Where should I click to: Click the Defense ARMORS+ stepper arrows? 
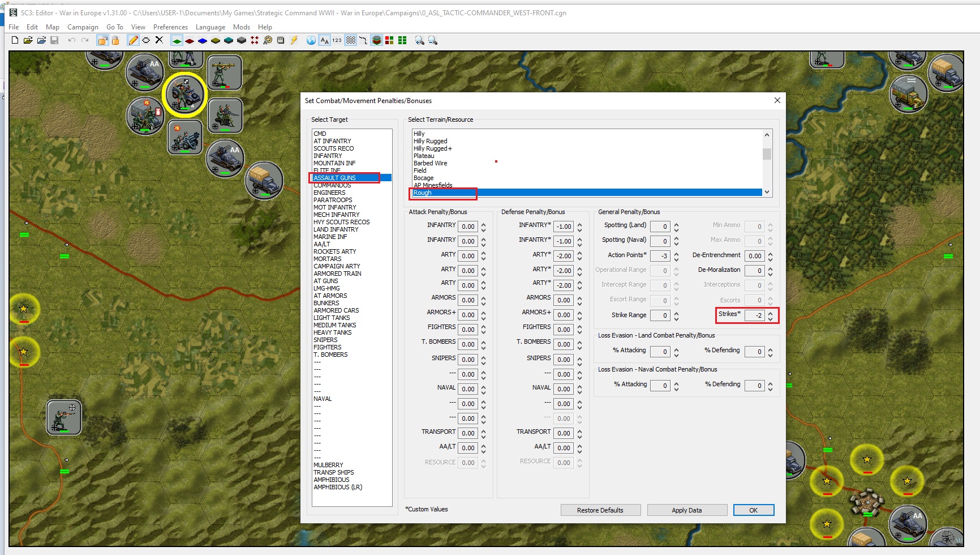(579, 315)
